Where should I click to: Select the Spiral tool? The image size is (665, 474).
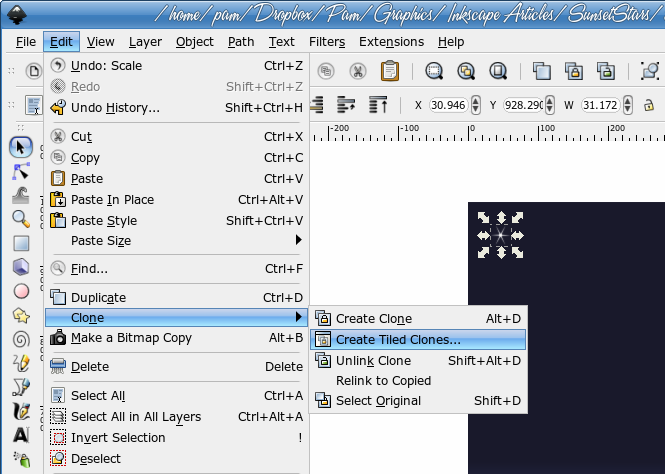coord(21,340)
